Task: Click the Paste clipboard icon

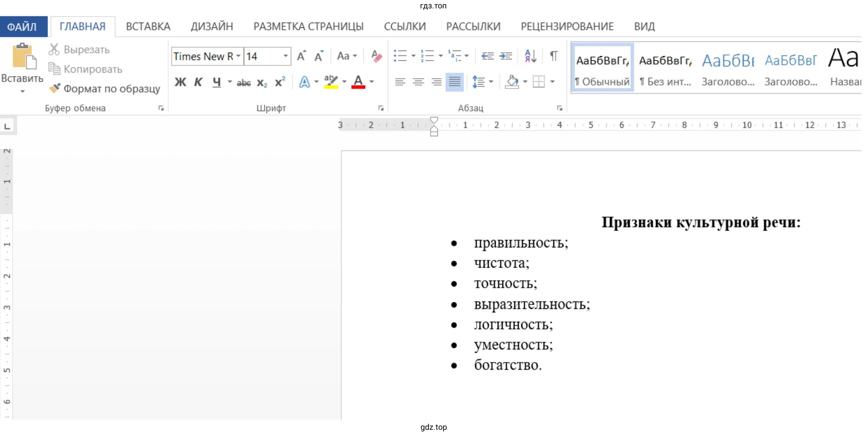Action: [x=24, y=56]
